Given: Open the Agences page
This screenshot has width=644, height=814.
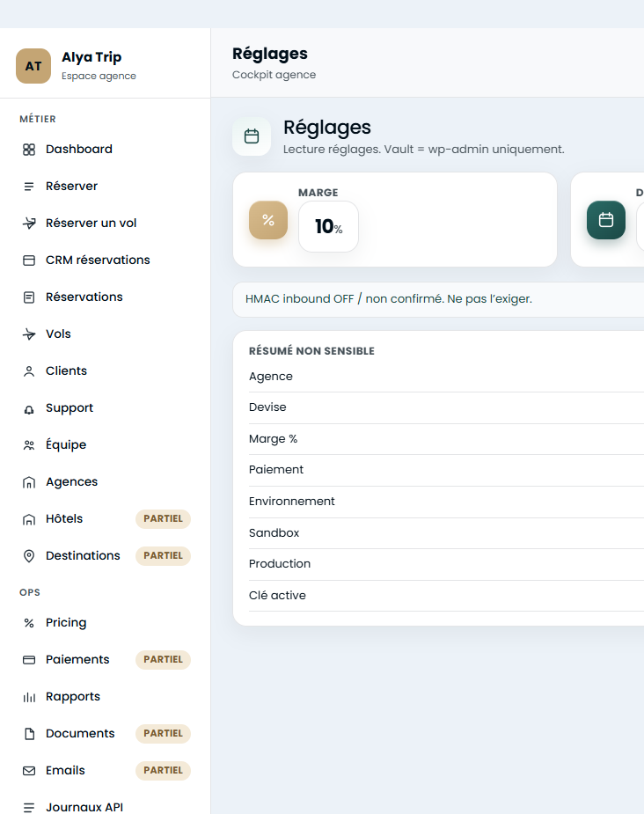Looking at the screenshot, I should [106, 482].
